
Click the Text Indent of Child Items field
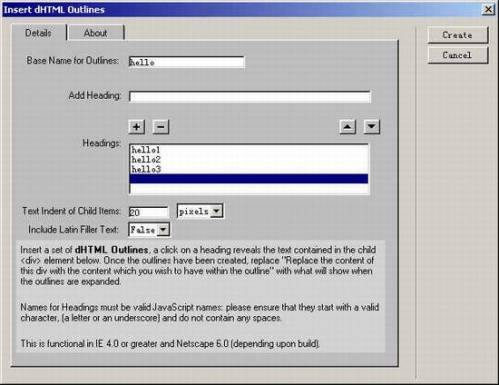pyautogui.click(x=148, y=212)
